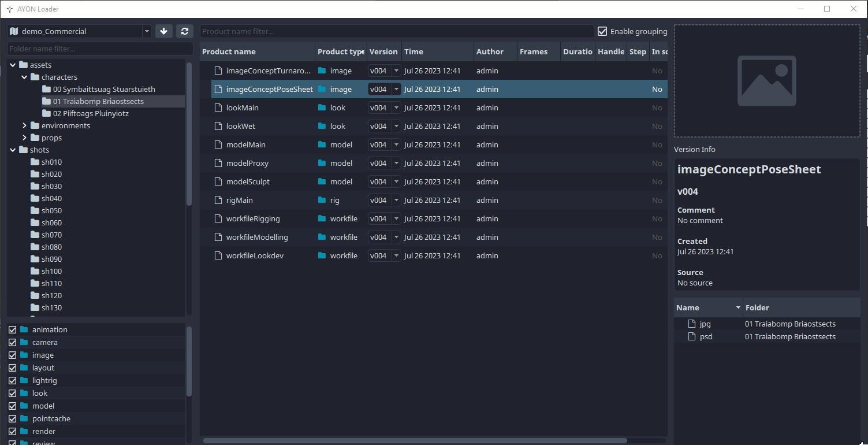
Task: Uncheck the animation product type filter
Action: pos(12,329)
